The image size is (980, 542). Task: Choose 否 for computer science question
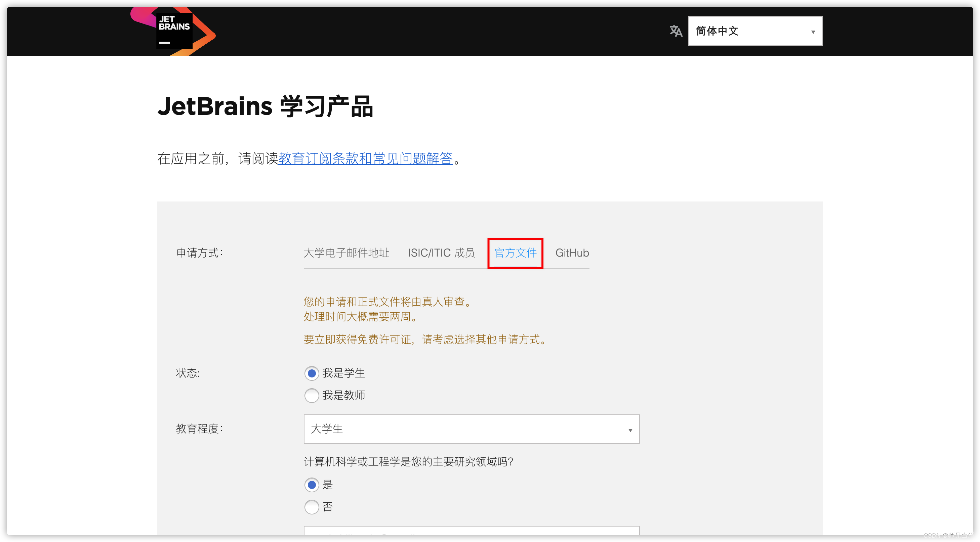tap(312, 507)
